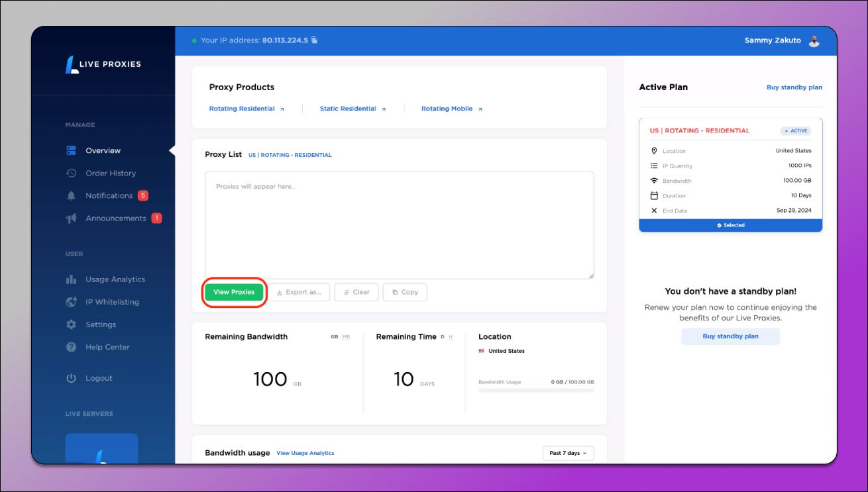Click the ACTIVE status badge

click(796, 130)
